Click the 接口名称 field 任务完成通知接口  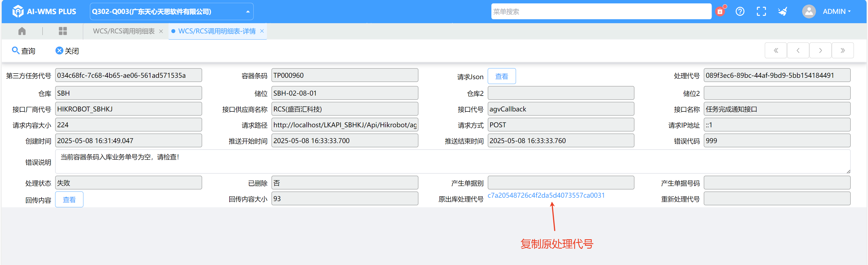click(777, 109)
